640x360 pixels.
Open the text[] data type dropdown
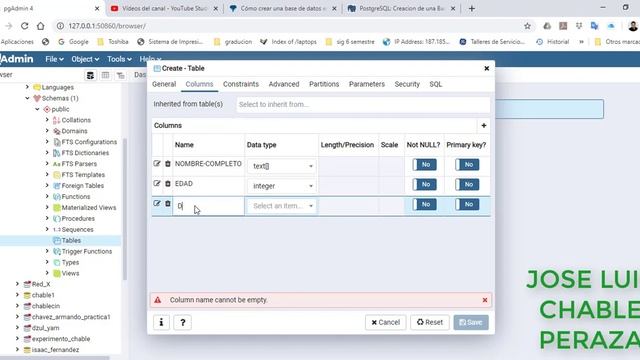coord(282,166)
